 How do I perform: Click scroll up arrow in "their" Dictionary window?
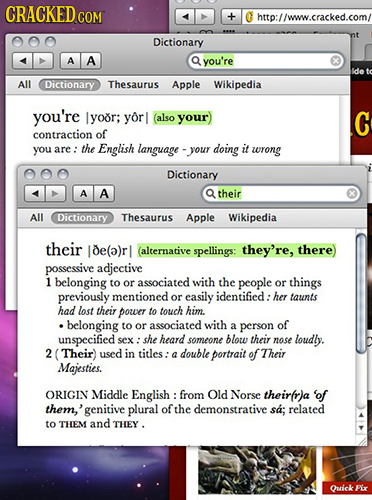(x=361, y=415)
